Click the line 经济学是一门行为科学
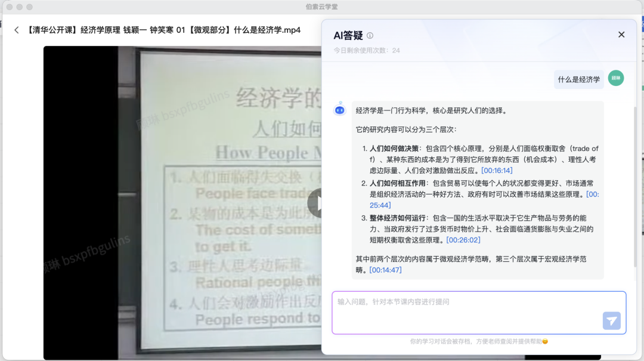The image size is (644, 361). tap(431, 110)
